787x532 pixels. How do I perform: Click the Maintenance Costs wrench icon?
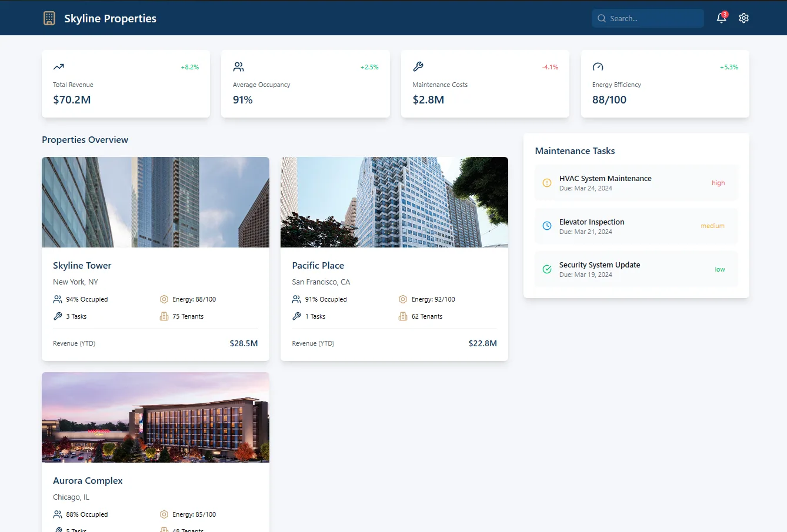tap(418, 66)
